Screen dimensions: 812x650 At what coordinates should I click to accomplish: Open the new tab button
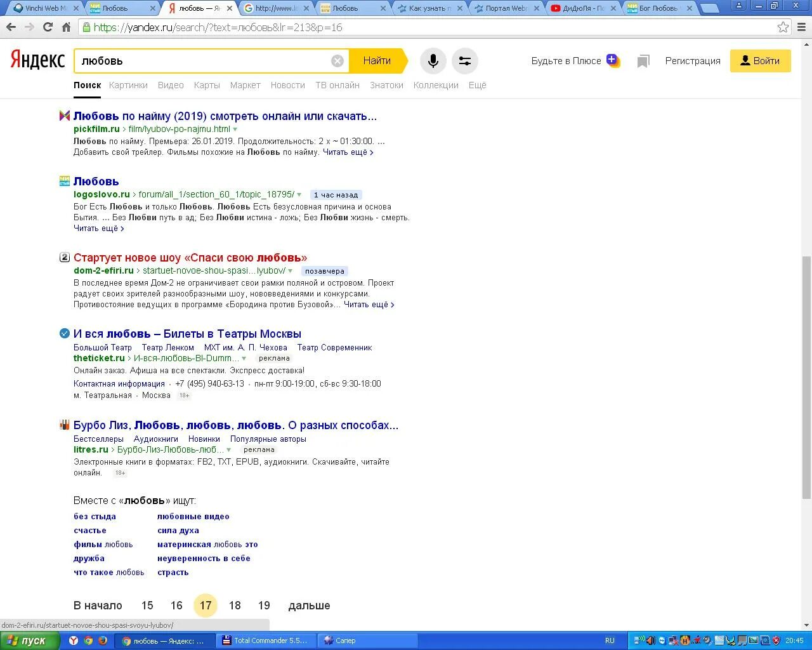[x=710, y=8]
